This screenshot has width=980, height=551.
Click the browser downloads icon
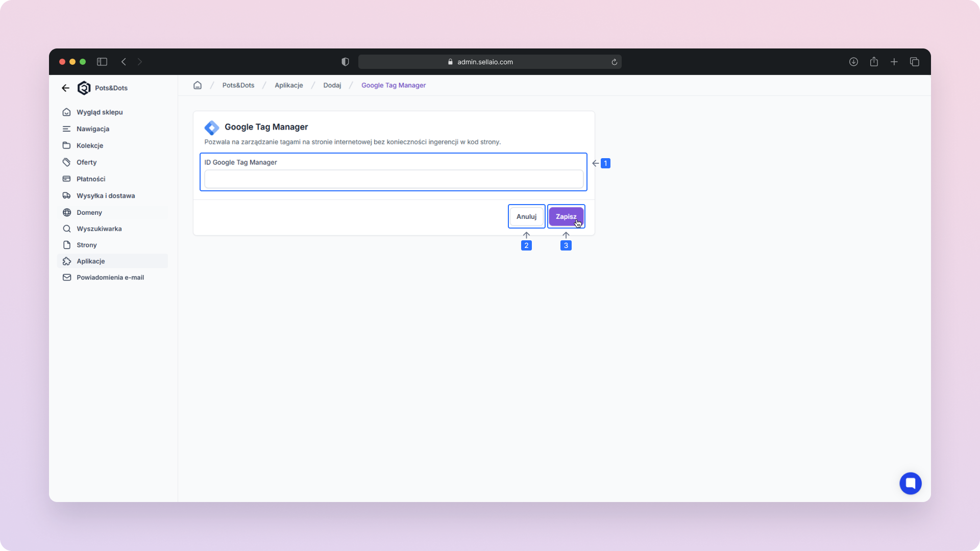tap(853, 62)
